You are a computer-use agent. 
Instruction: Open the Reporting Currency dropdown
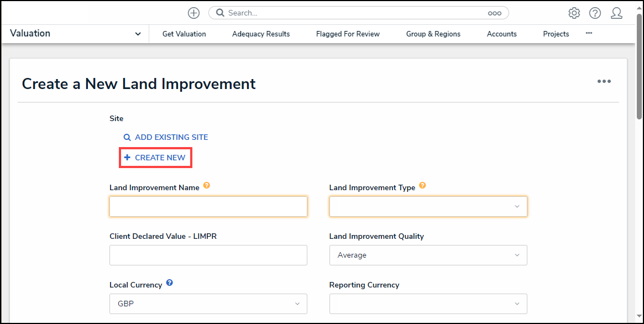tap(428, 304)
